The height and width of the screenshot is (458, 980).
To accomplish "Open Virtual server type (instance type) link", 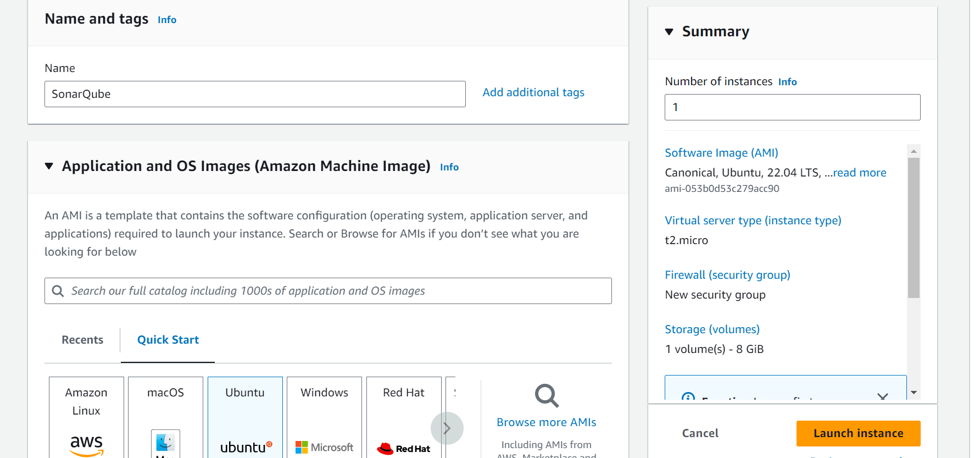I will (753, 220).
